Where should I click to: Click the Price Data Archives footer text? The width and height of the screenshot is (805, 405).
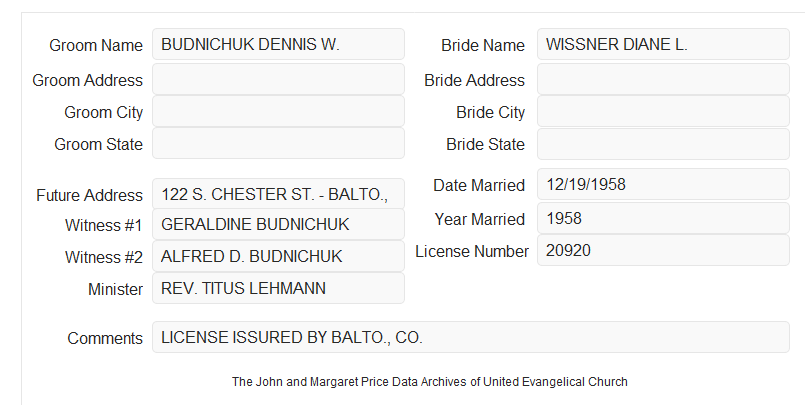(x=430, y=382)
